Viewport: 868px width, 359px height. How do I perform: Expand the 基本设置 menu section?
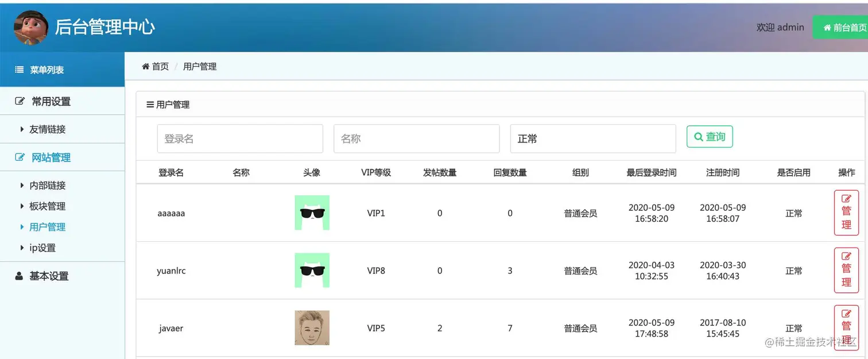click(62, 276)
